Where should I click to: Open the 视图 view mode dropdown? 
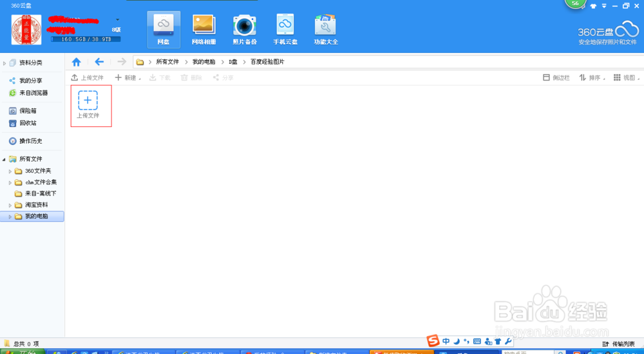pos(627,78)
